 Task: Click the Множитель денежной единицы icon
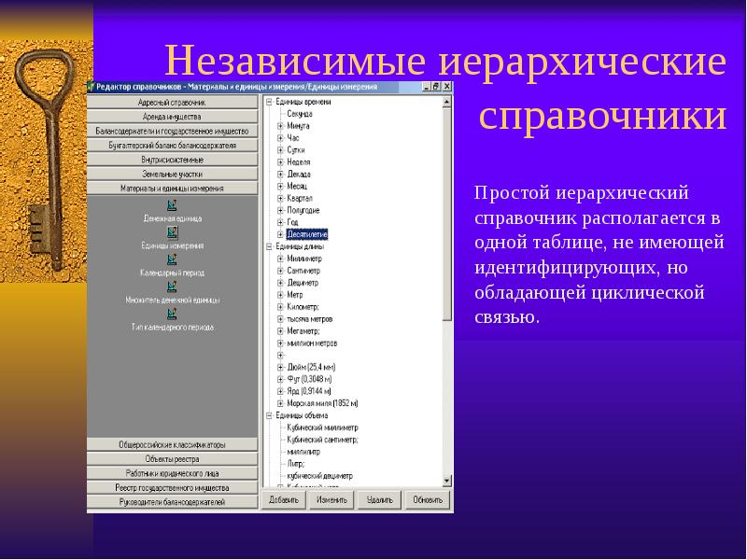pos(172,287)
